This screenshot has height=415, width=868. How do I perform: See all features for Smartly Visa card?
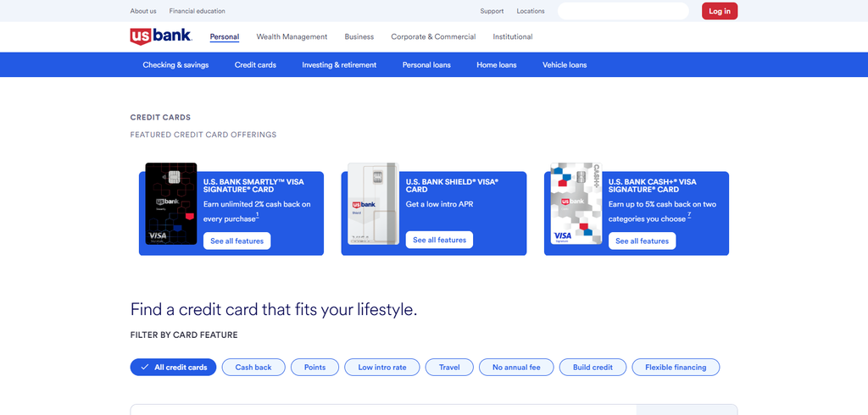click(237, 241)
